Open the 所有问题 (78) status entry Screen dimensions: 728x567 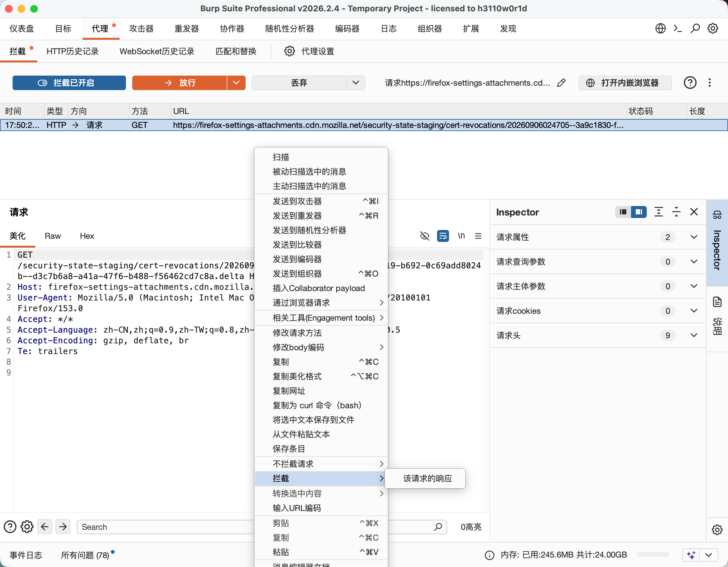click(x=85, y=555)
